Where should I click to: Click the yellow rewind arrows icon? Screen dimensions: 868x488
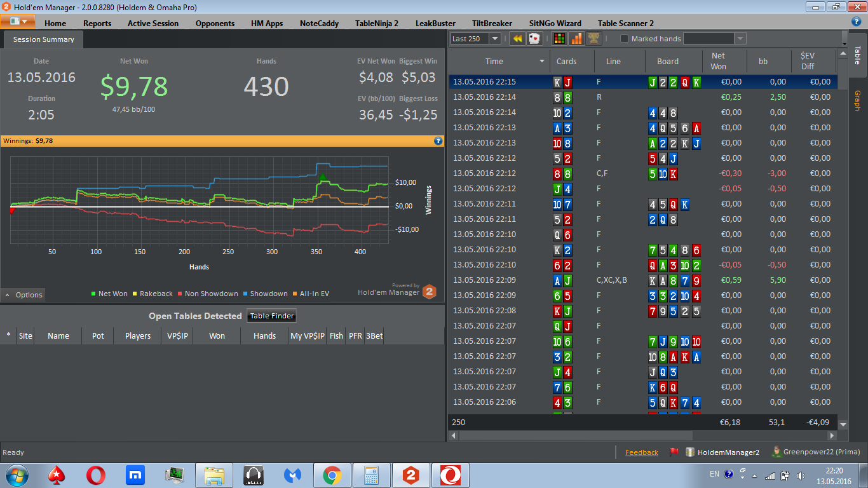[518, 39]
